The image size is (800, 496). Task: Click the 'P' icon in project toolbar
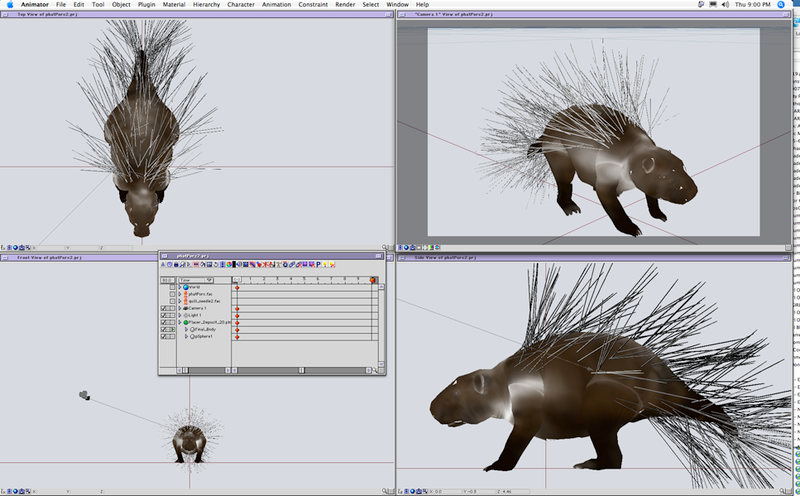coord(317,265)
